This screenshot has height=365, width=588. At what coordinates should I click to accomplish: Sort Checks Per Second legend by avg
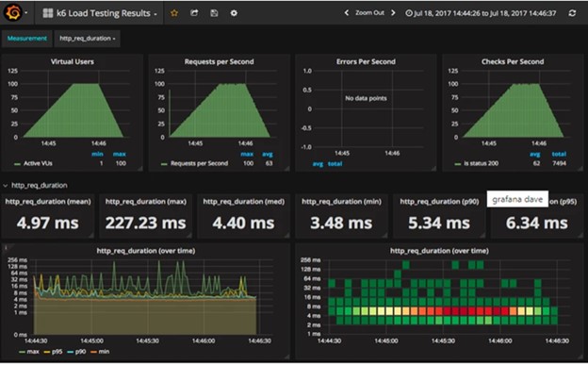[535, 154]
